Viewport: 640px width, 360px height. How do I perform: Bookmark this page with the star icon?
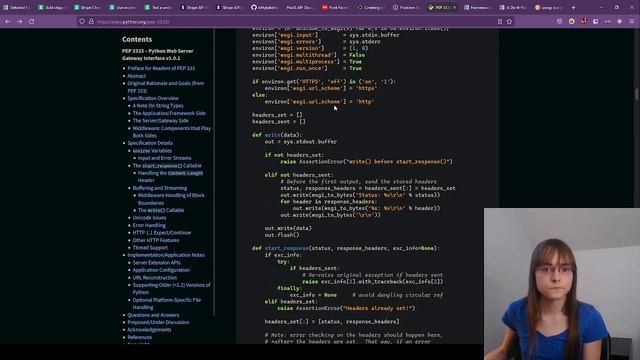point(509,22)
